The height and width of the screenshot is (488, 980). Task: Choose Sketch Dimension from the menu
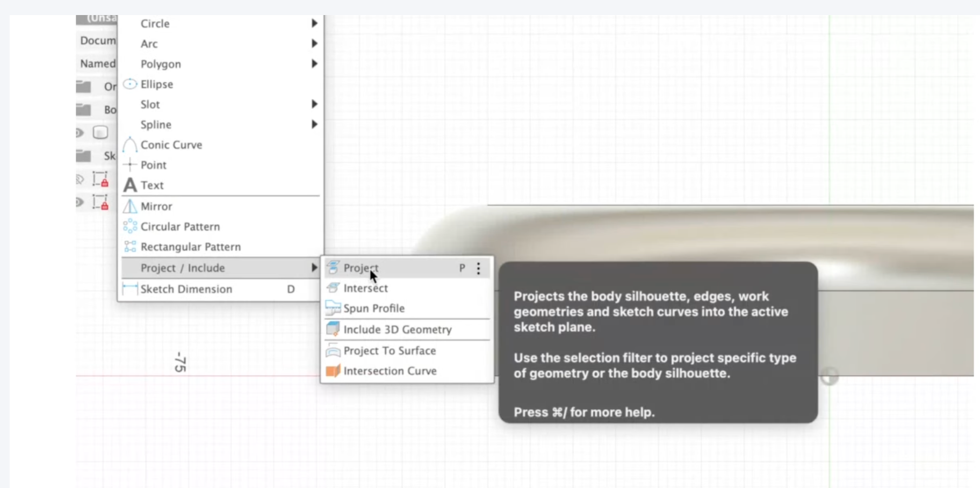tap(221, 289)
